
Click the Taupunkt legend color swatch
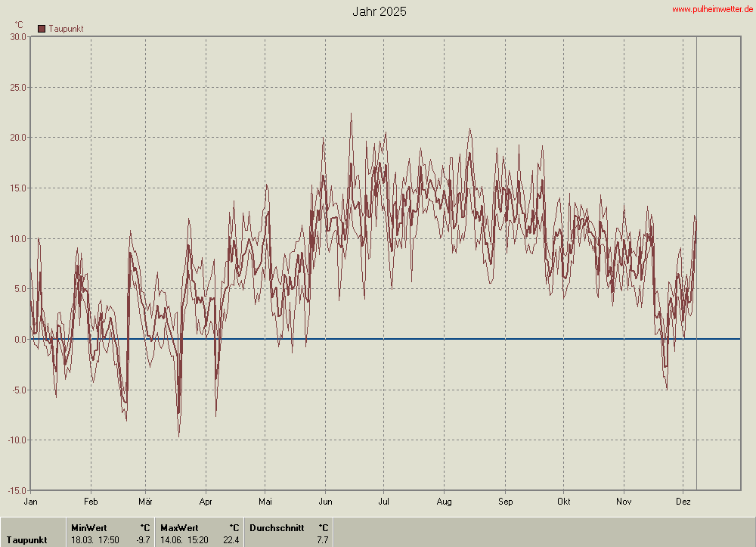click(42, 29)
